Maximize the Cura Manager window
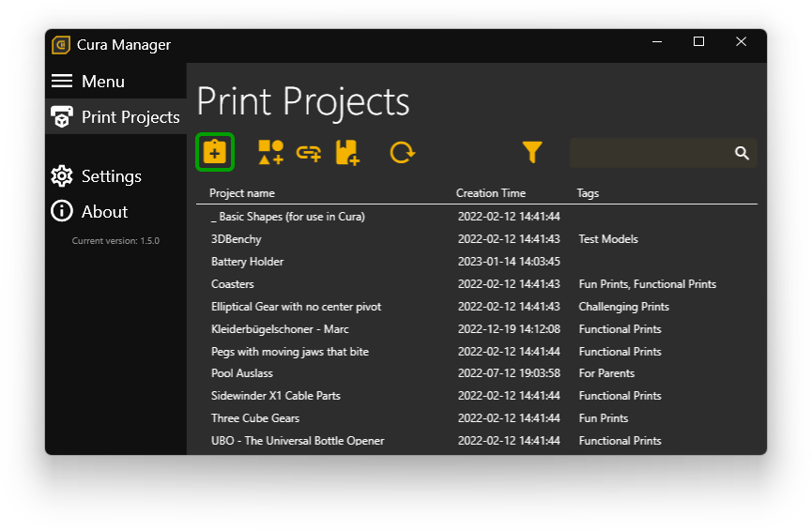This screenshot has width=812, height=530. [698, 41]
